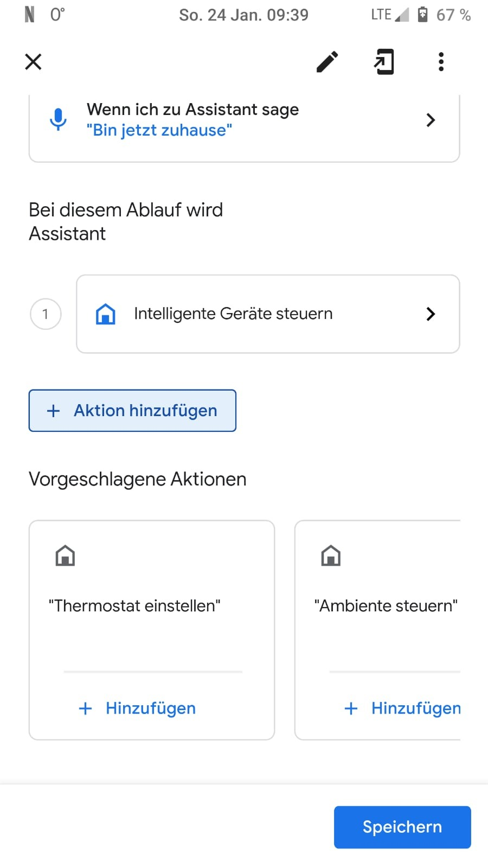Tap the plus icon in Aktion hinzufügen
488x868 pixels.
point(53,411)
